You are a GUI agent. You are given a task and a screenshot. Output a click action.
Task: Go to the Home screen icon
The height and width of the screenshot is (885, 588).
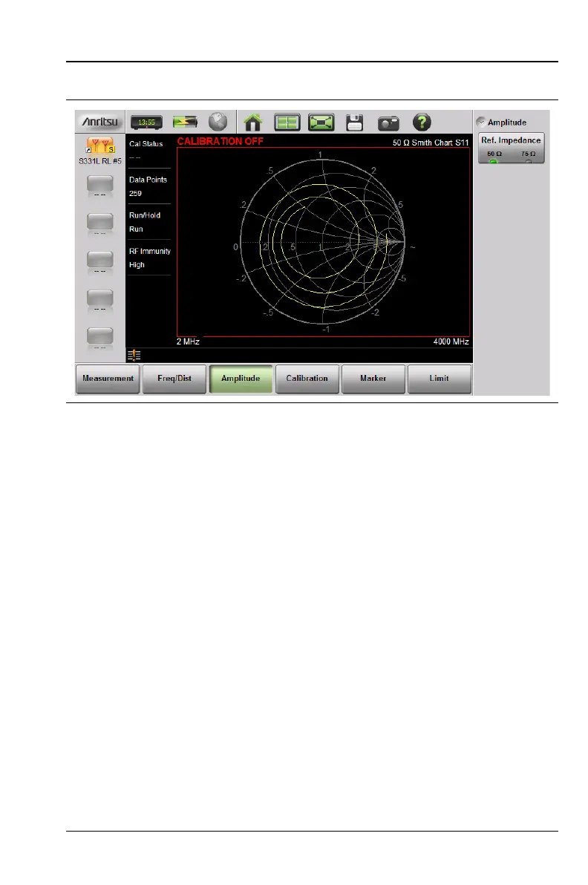coord(253,122)
